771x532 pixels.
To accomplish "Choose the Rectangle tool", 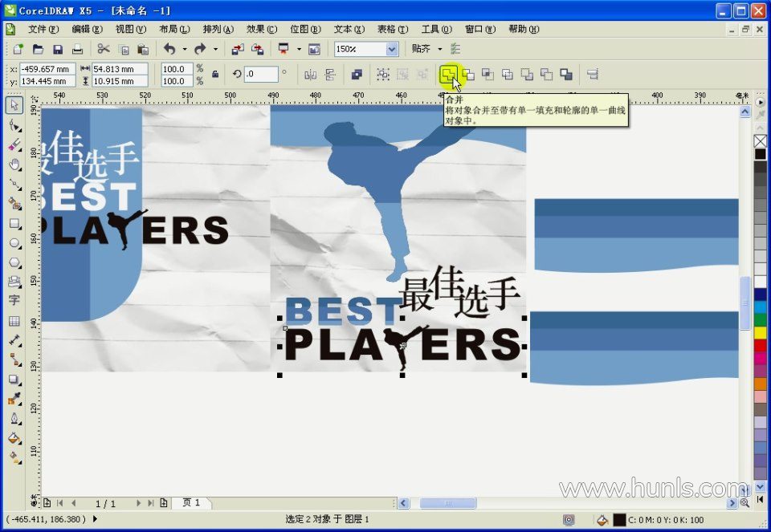I will 14,223.
